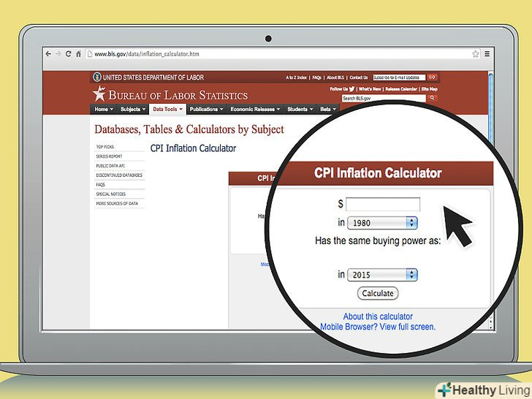Open the browser hamburger menu
Screen dimensions: 532x399
point(487,54)
